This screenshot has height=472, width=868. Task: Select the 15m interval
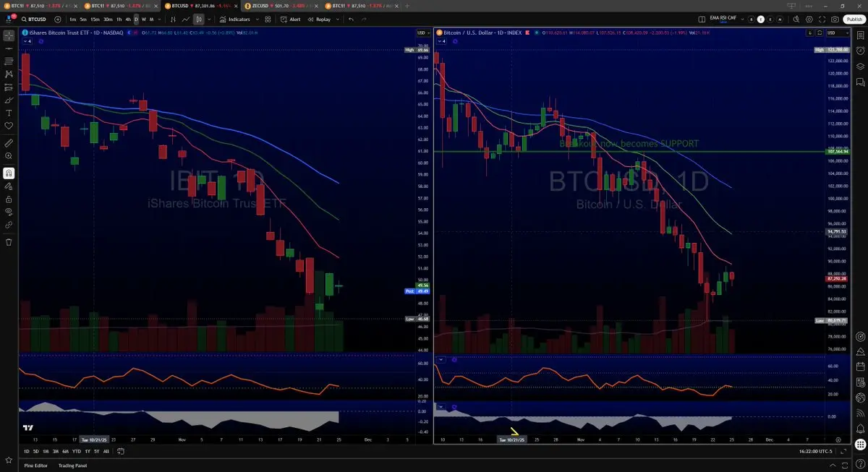tap(95, 19)
